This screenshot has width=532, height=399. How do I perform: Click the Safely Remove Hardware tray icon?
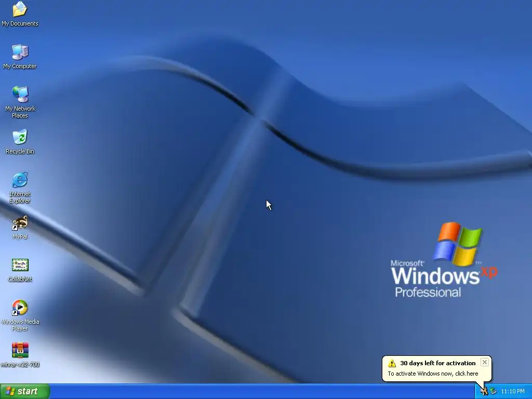pyautogui.click(x=493, y=392)
